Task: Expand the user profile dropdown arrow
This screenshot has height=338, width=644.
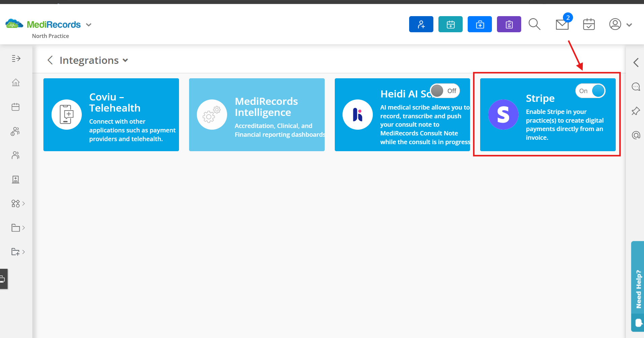Action: coord(629,25)
